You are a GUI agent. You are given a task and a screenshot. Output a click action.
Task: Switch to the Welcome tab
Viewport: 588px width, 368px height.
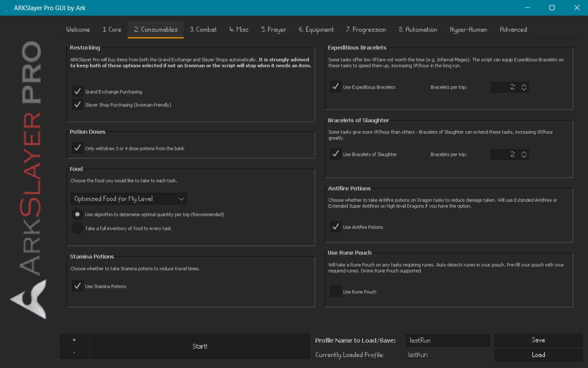click(x=78, y=29)
